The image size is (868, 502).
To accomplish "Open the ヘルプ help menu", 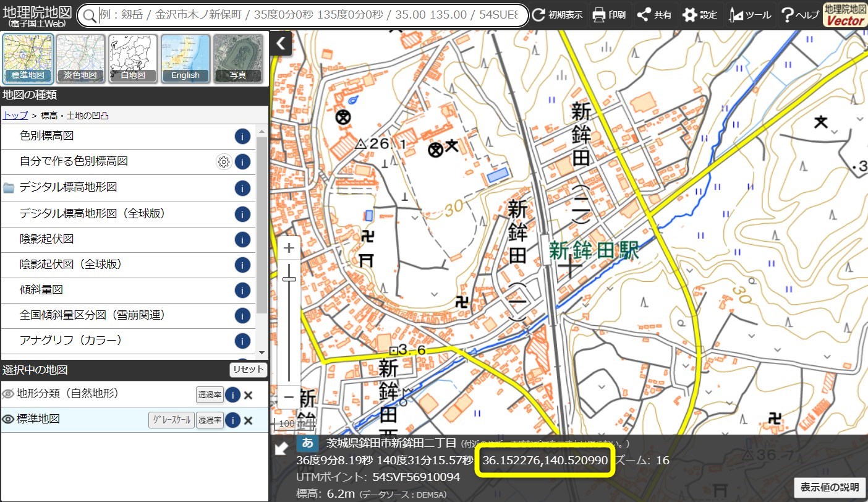I will point(799,15).
